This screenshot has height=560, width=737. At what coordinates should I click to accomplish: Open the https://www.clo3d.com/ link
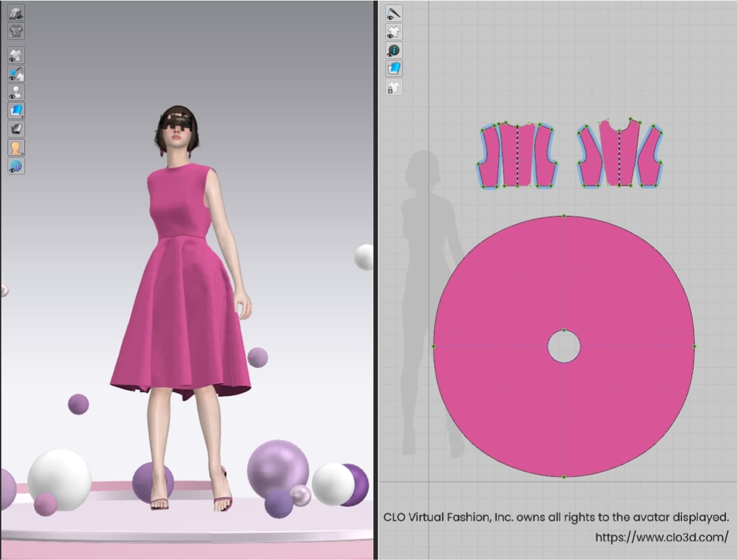(x=662, y=537)
